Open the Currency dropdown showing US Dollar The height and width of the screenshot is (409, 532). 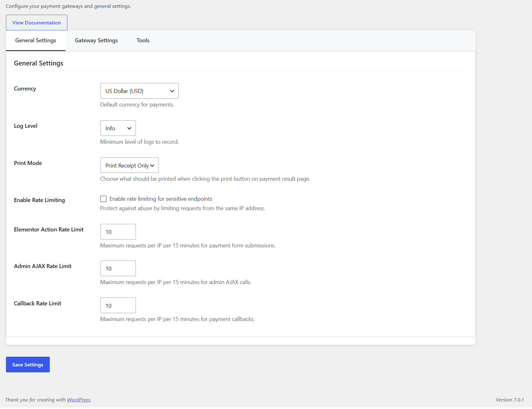click(140, 91)
